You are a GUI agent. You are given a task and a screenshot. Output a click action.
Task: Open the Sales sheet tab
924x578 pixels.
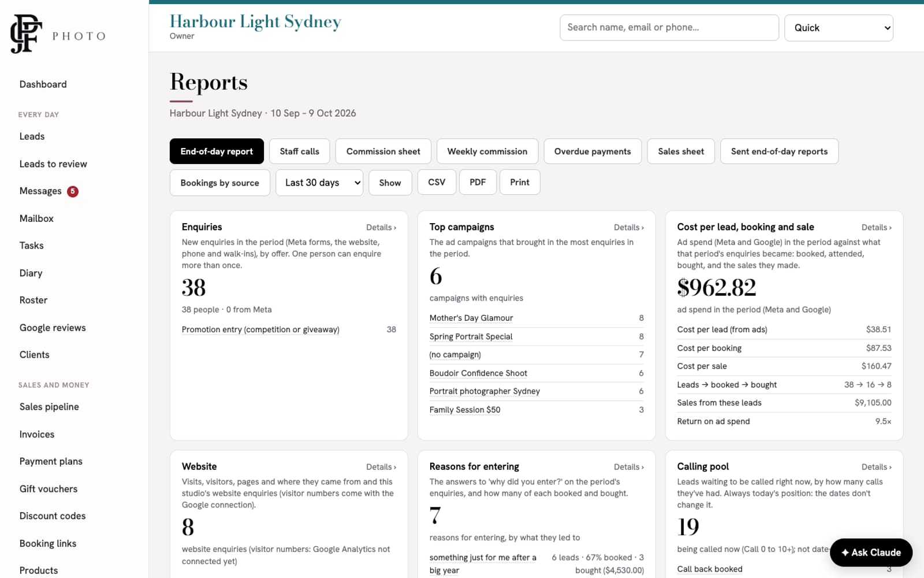pyautogui.click(x=681, y=151)
